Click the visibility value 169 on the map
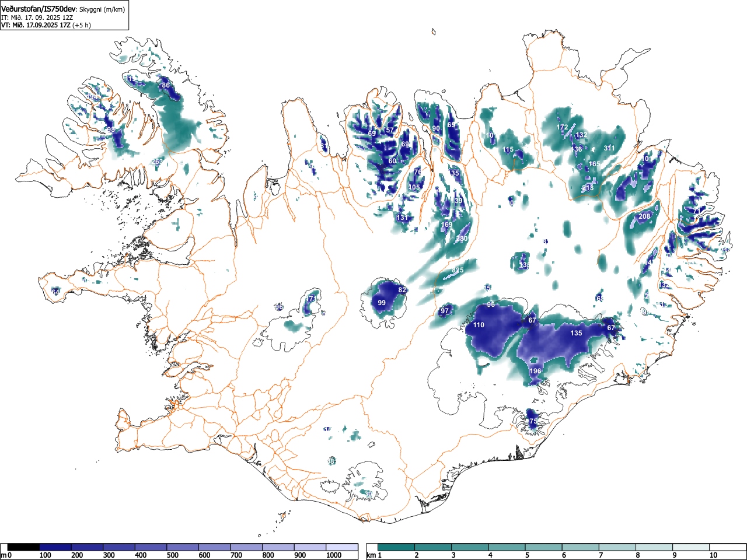The height and width of the screenshot is (560, 747). tap(446, 225)
